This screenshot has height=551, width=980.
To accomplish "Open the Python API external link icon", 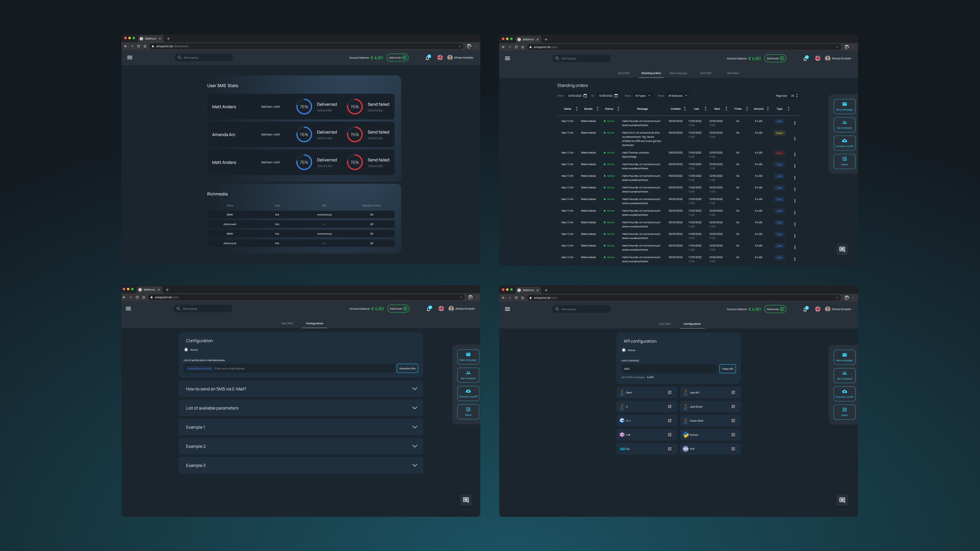I will tap(733, 435).
